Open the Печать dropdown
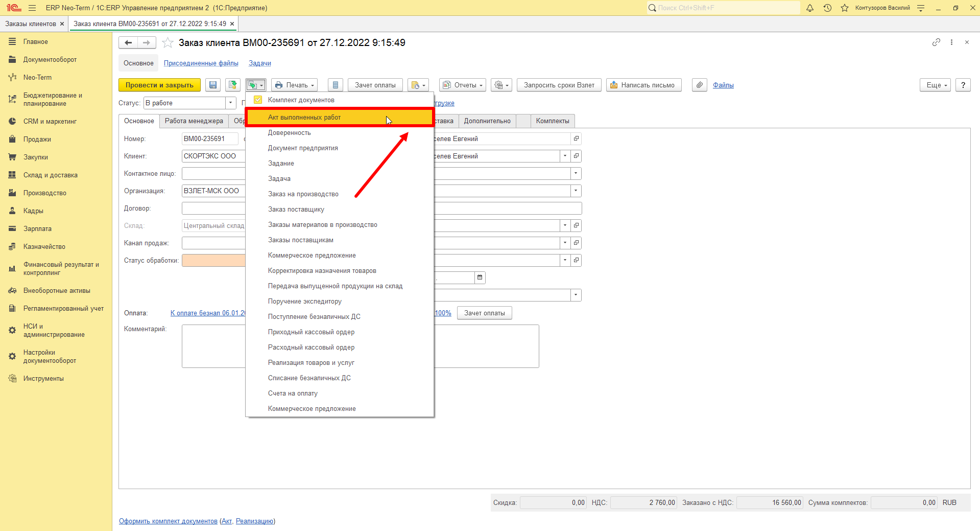Viewport: 980px width, 531px height. point(295,85)
